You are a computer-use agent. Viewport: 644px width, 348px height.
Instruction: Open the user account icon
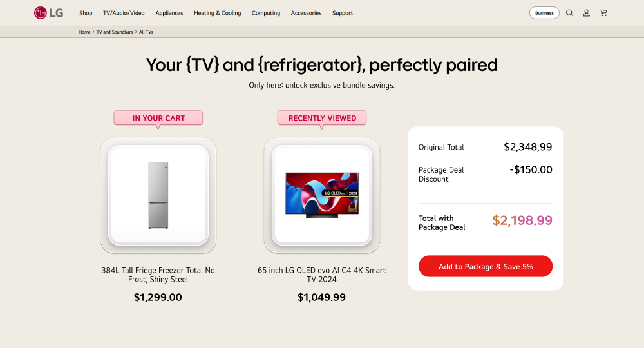586,13
